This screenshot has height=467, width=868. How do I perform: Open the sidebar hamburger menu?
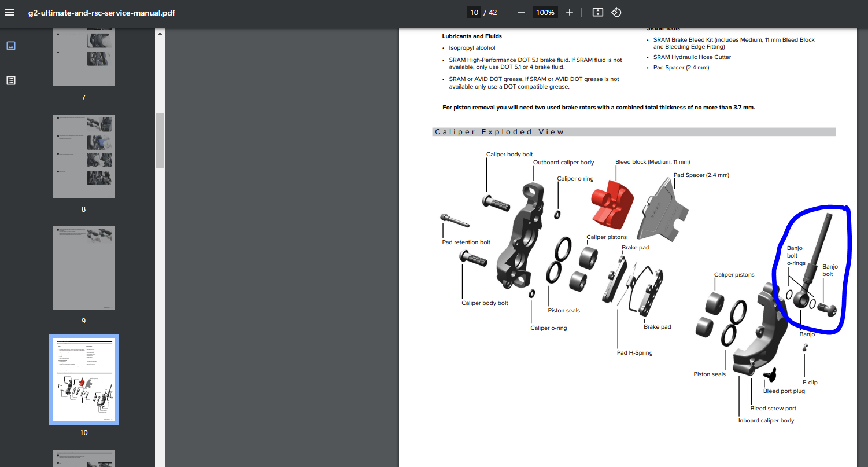[x=10, y=12]
